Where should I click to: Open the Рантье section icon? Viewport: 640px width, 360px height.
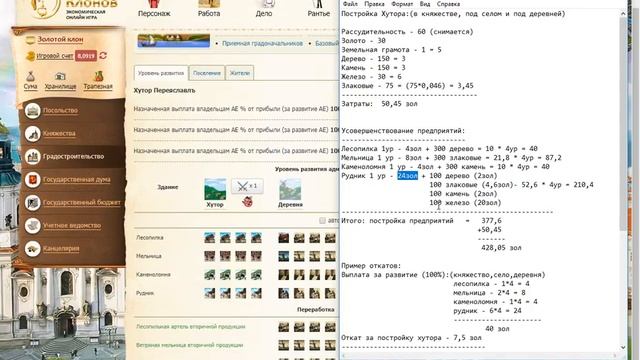pyautogui.click(x=319, y=4)
